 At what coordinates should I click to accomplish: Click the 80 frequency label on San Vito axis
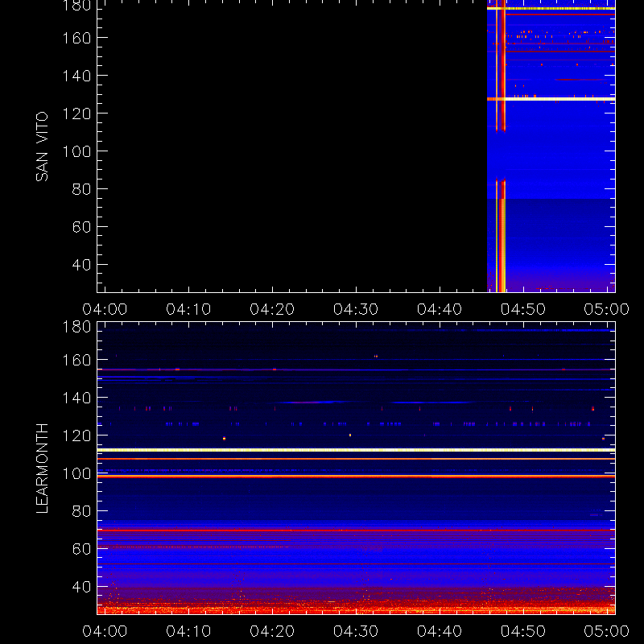coord(81,189)
